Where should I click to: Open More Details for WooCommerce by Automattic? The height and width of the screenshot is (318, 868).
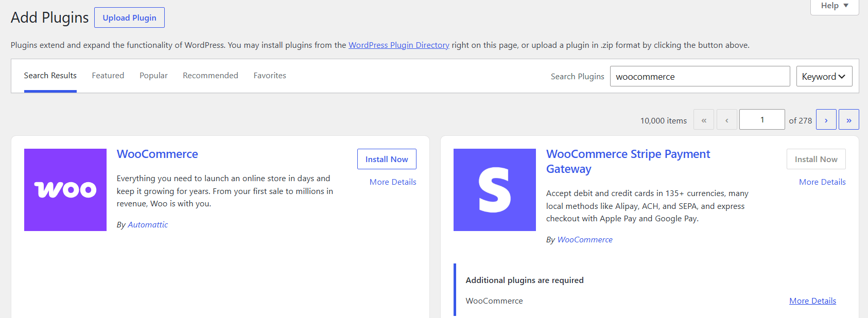[393, 182]
